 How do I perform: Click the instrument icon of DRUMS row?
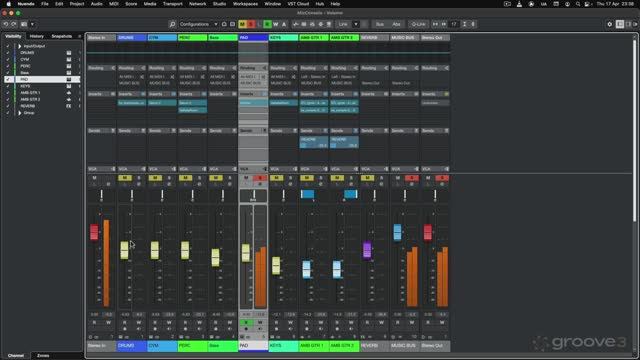(69, 53)
